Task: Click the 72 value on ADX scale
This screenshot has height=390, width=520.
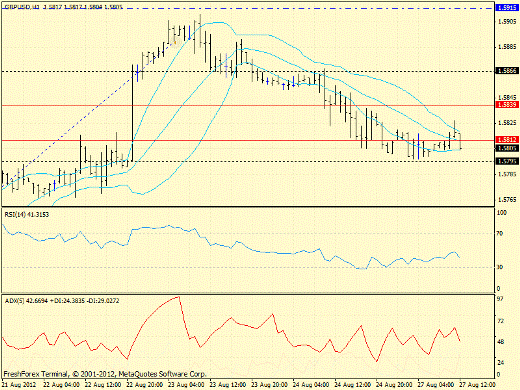Action: (x=500, y=321)
